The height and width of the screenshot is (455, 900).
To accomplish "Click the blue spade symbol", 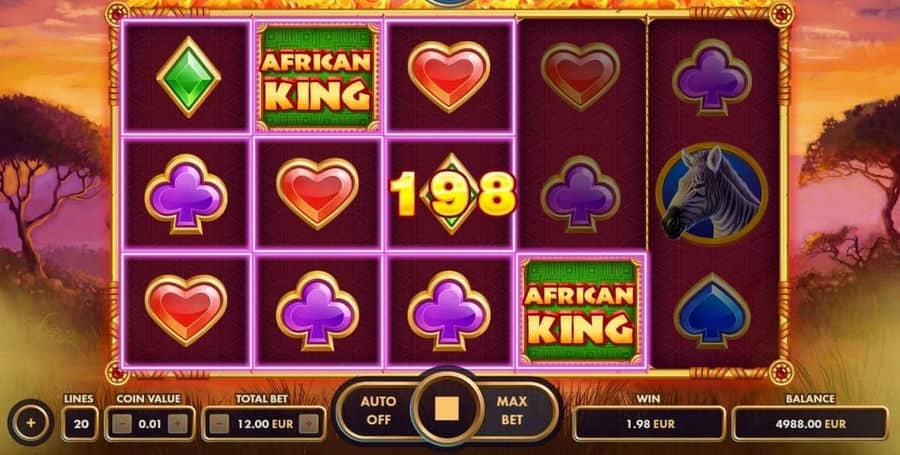I will coord(712,310).
